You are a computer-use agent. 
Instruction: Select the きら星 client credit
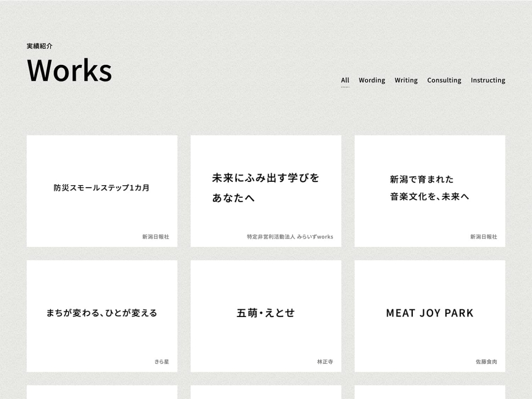point(162,361)
